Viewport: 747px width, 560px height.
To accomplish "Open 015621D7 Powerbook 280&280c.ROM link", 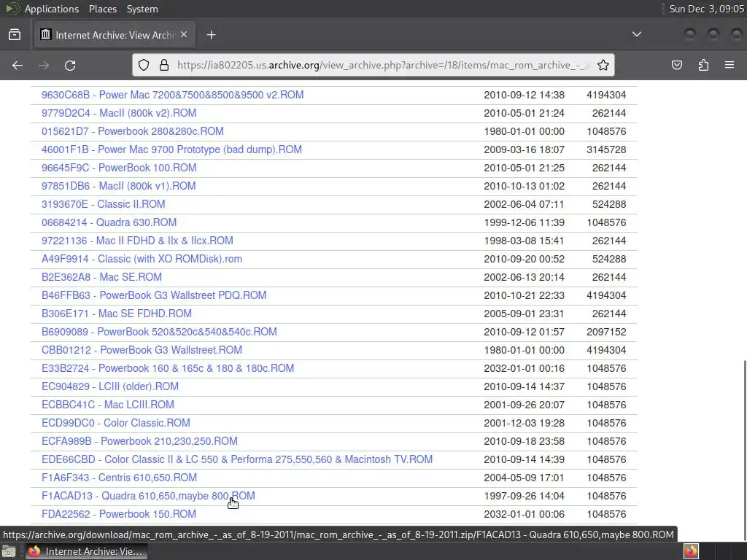I will pyautogui.click(x=133, y=131).
